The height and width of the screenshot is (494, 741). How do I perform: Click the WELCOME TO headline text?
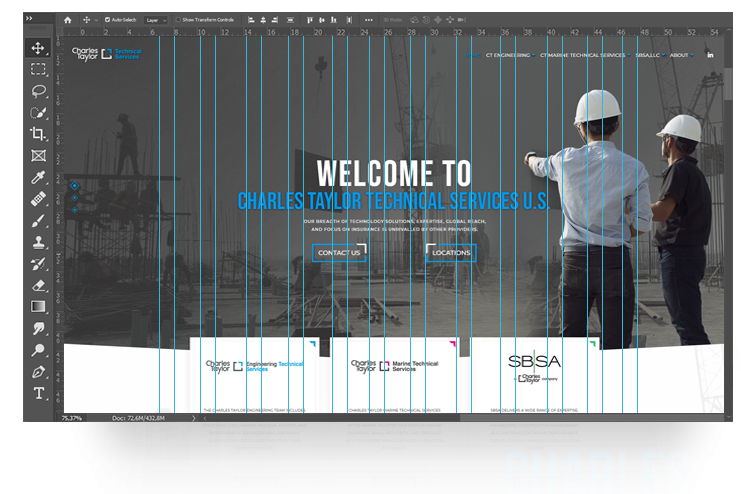click(394, 173)
